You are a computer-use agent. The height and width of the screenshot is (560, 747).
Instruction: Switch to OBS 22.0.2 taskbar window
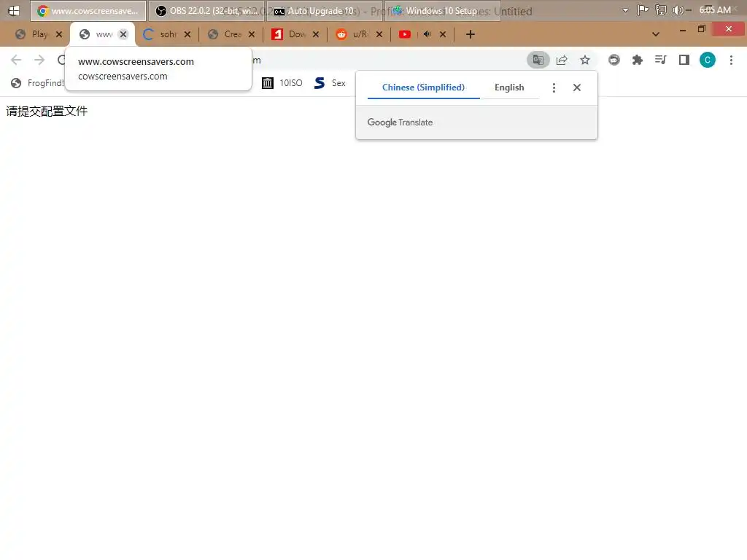pyautogui.click(x=206, y=10)
